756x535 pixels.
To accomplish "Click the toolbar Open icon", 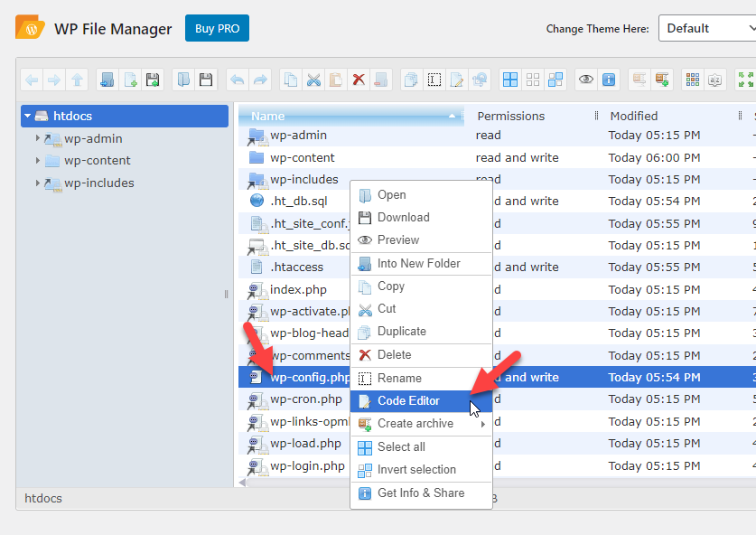I will (183, 80).
